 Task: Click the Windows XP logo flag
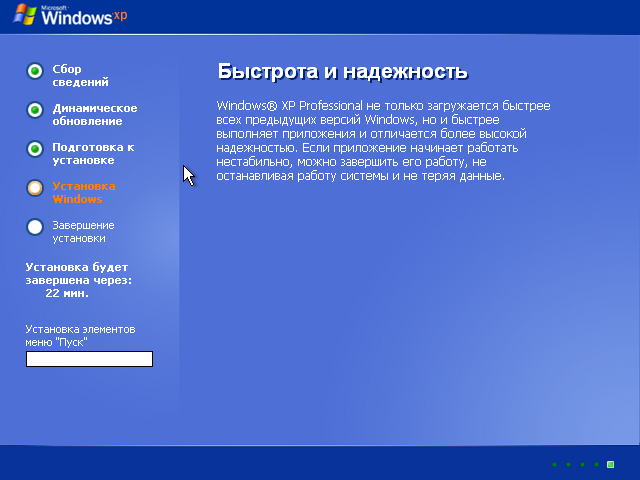tap(24, 15)
